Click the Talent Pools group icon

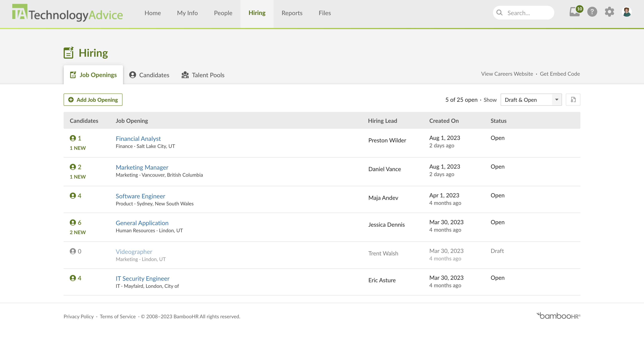pyautogui.click(x=185, y=75)
